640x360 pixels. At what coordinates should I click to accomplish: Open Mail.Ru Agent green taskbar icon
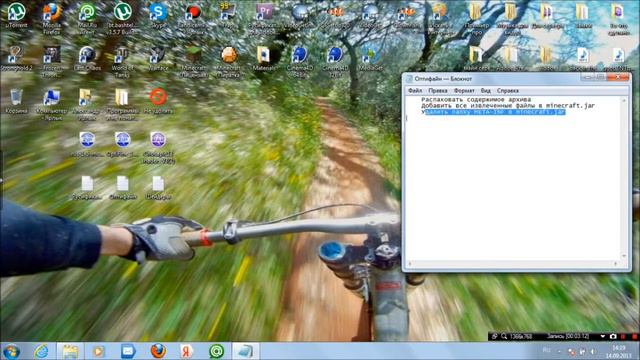tap(216, 351)
